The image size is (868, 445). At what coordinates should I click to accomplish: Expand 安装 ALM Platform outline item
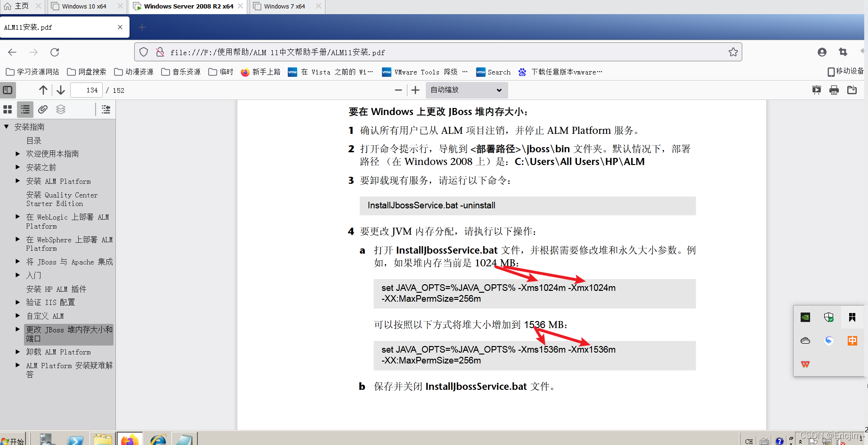click(x=18, y=181)
